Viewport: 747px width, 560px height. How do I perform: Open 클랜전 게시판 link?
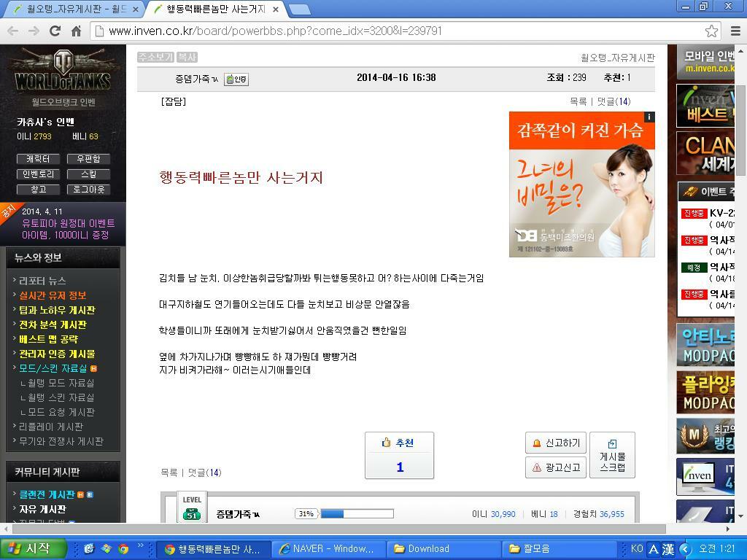(x=47, y=495)
